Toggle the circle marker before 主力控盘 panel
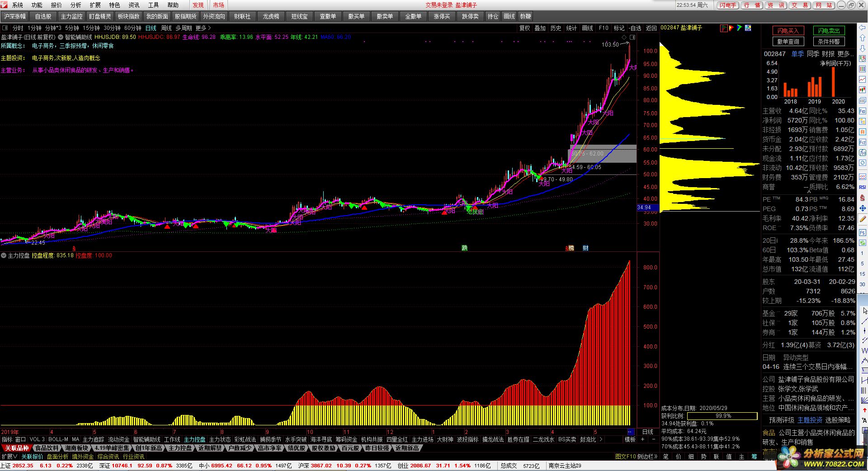Viewport: 868px width, 471px height. click(4, 255)
